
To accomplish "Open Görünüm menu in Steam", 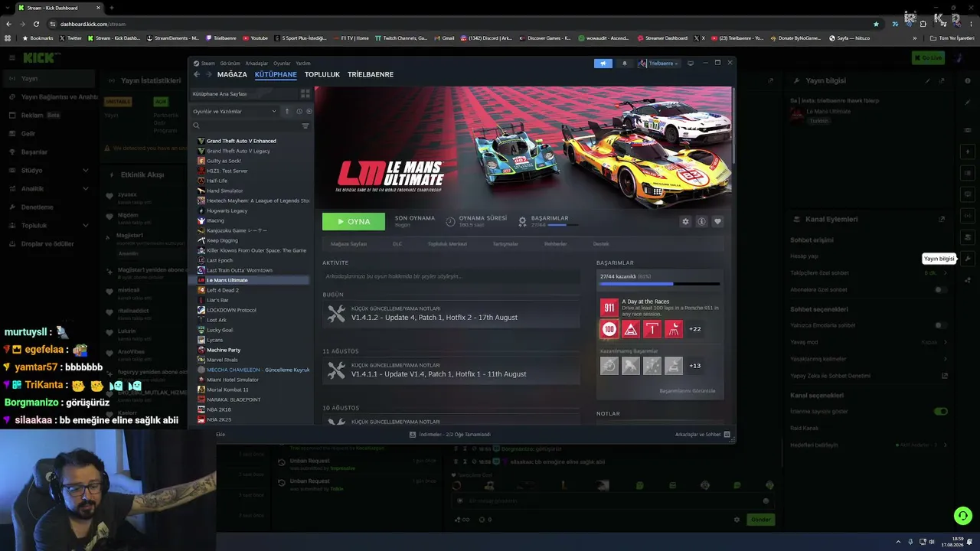I will 230,64.
